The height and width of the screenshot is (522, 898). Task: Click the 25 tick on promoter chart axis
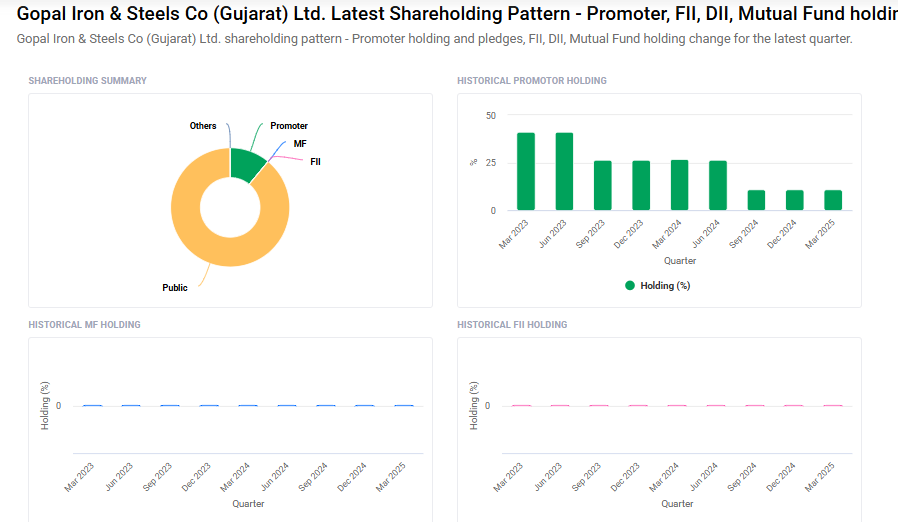click(x=491, y=163)
